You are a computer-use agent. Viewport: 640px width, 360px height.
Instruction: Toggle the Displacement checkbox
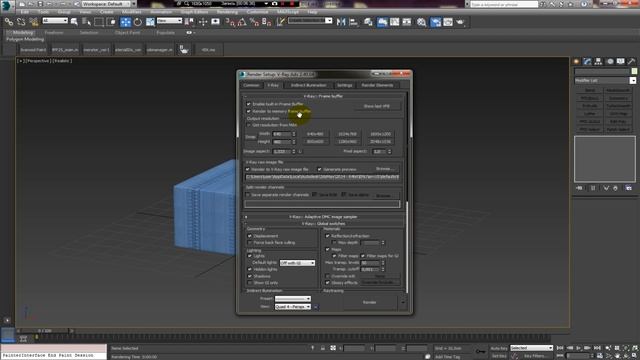click(x=250, y=236)
